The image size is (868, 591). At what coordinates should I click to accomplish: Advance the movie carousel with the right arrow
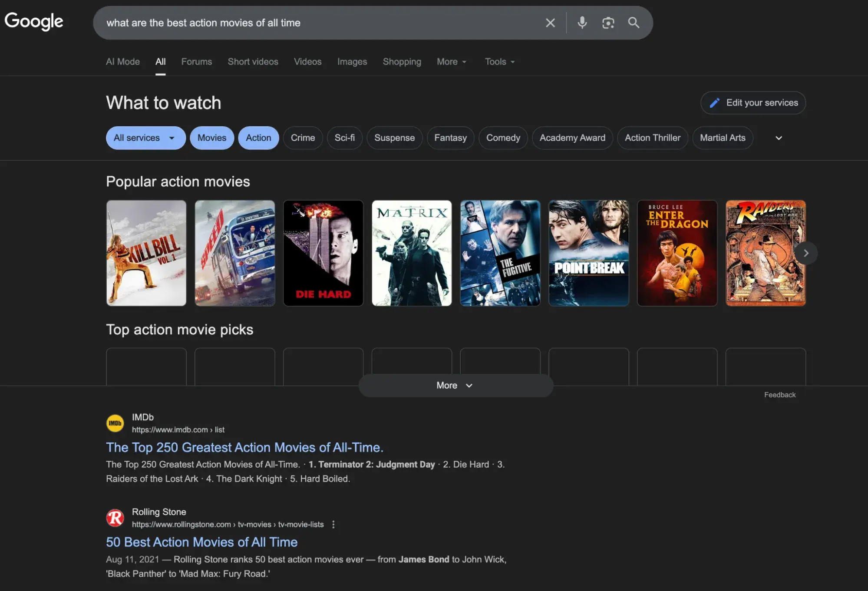pyautogui.click(x=806, y=253)
